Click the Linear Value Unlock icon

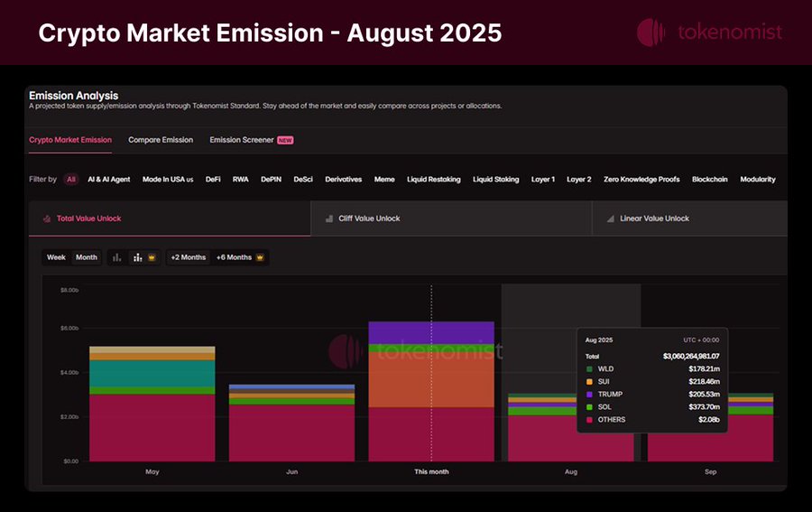[x=611, y=219]
